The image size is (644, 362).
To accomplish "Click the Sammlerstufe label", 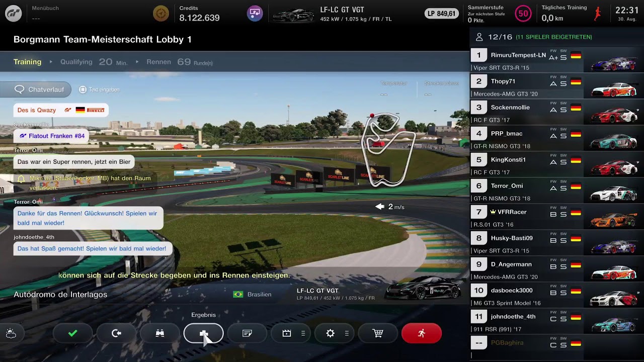I will 486,8.
